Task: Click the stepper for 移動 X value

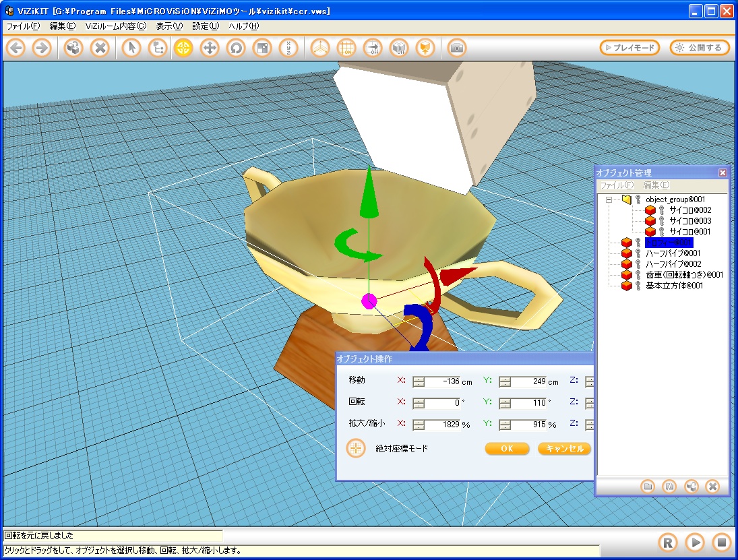Action: pos(419,381)
